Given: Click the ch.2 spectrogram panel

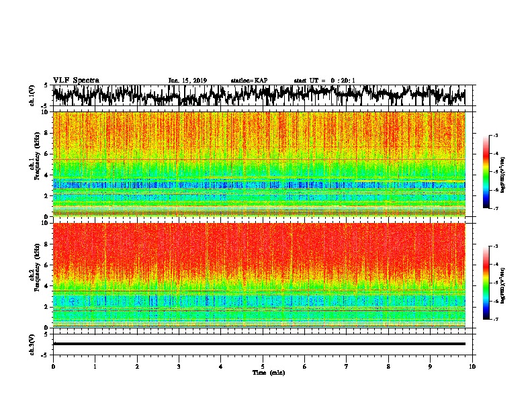Looking at the screenshot, I should tap(259, 275).
